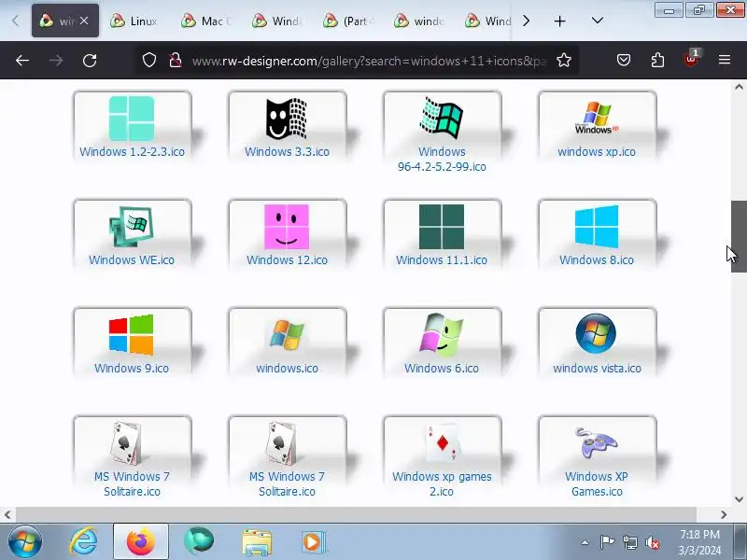Open the Windows XP Games gamepad icon
The height and width of the screenshot is (560, 747).
[x=597, y=442]
